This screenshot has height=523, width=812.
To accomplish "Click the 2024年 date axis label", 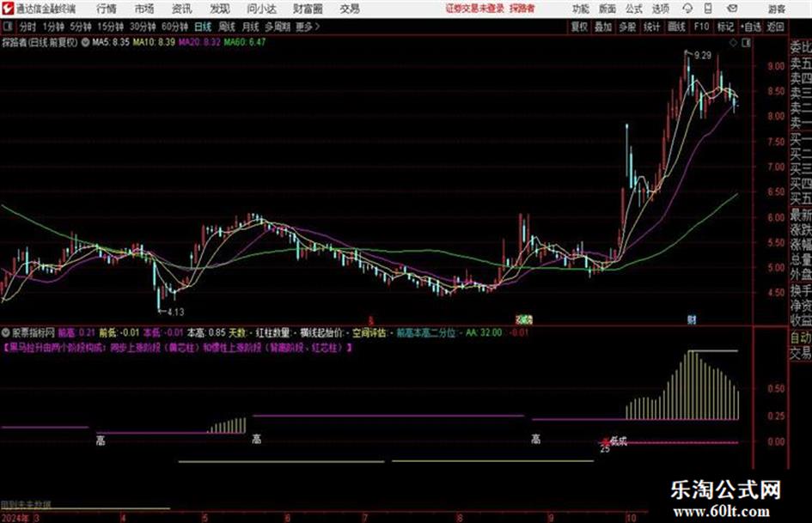I will click(x=15, y=518).
